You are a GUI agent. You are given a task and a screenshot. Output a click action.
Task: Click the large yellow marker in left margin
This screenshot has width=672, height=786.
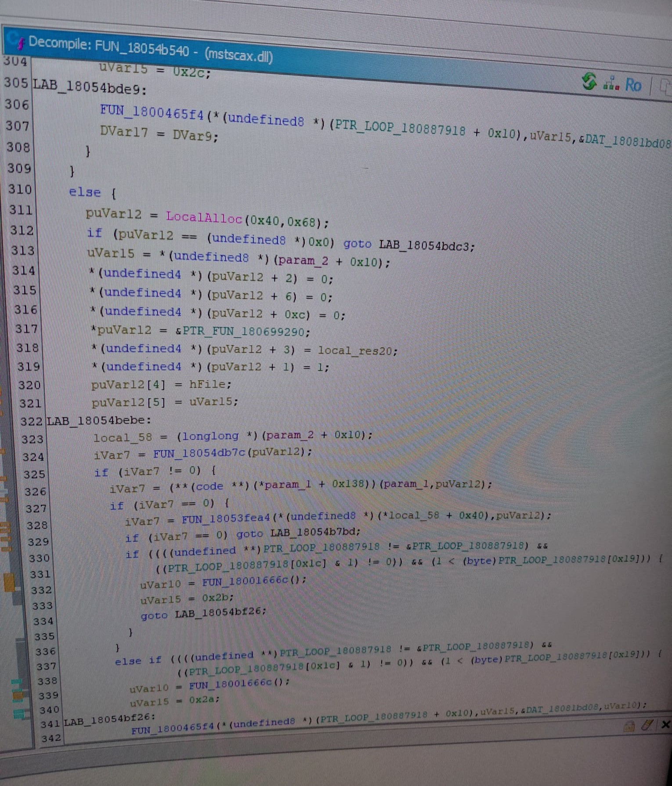tap(10, 583)
